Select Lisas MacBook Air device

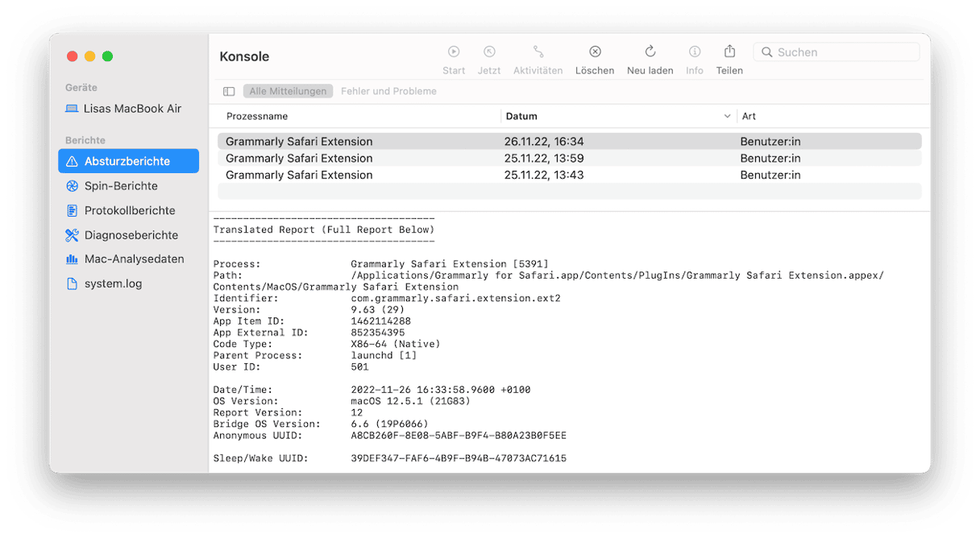128,109
